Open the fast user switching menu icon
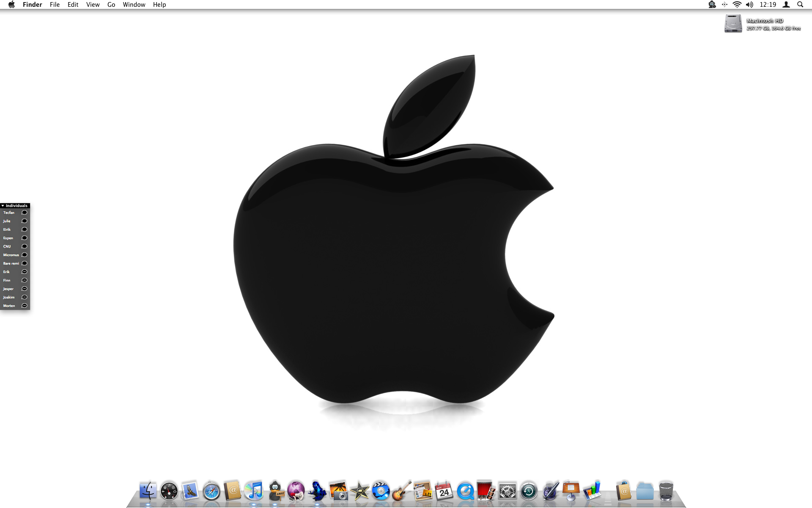 click(x=786, y=5)
